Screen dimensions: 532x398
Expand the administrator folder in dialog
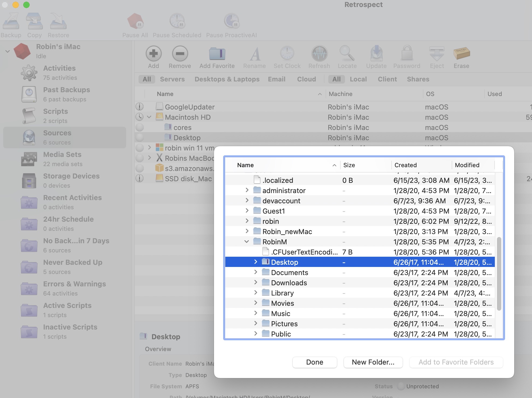point(247,190)
